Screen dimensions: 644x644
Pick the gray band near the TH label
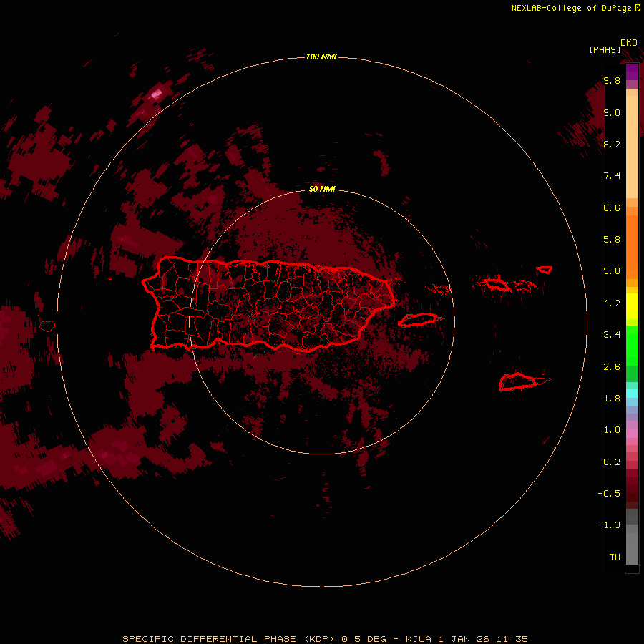pos(632,548)
